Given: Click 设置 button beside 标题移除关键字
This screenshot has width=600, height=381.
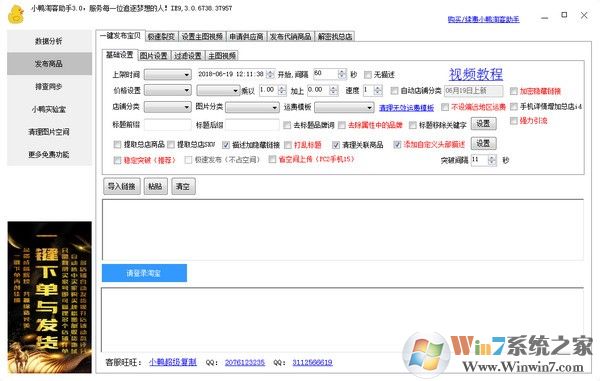Looking at the screenshot, I should 483,124.
